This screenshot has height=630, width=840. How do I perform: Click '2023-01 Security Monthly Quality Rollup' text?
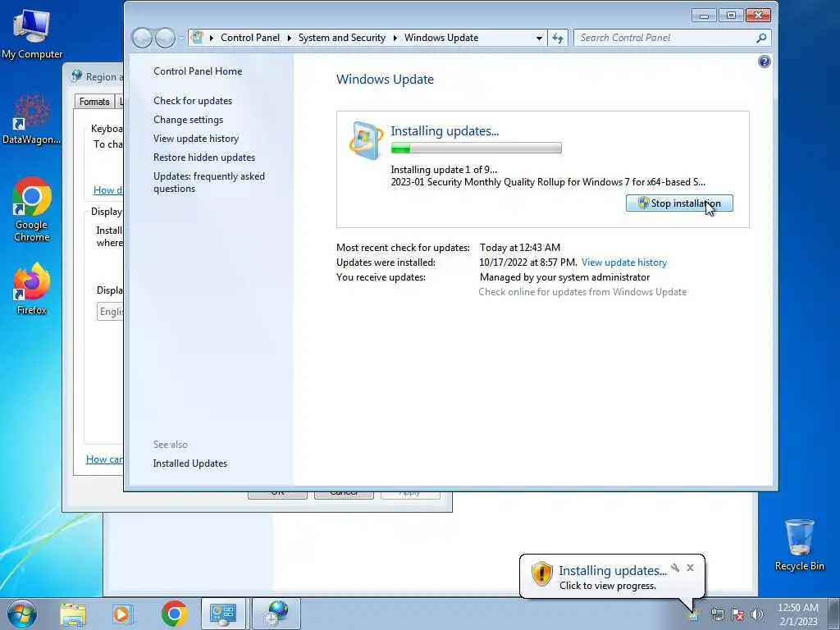click(x=548, y=182)
